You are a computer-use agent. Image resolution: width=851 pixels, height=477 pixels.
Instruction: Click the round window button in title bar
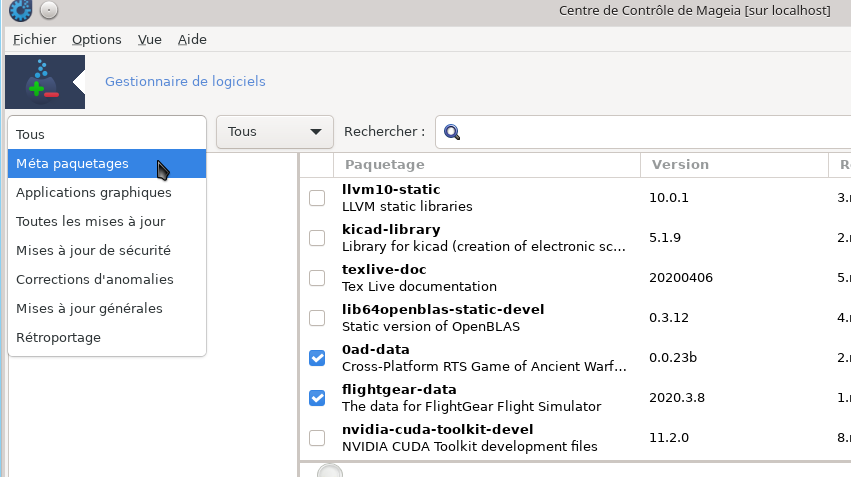pos(49,10)
